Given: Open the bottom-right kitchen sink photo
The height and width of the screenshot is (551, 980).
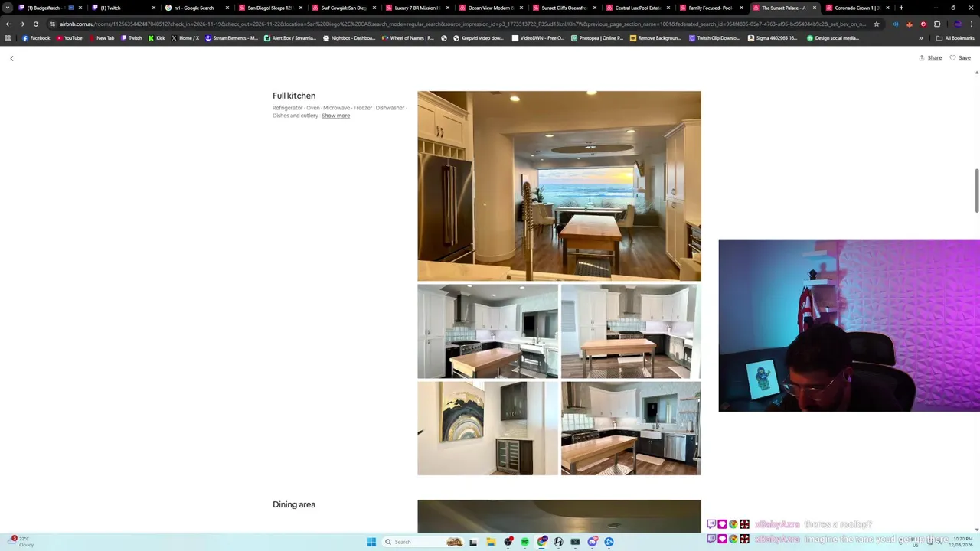Looking at the screenshot, I should 631,429.
